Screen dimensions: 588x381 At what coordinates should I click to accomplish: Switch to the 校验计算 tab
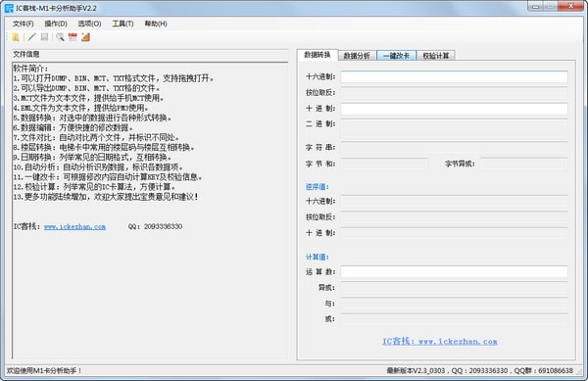(436, 56)
